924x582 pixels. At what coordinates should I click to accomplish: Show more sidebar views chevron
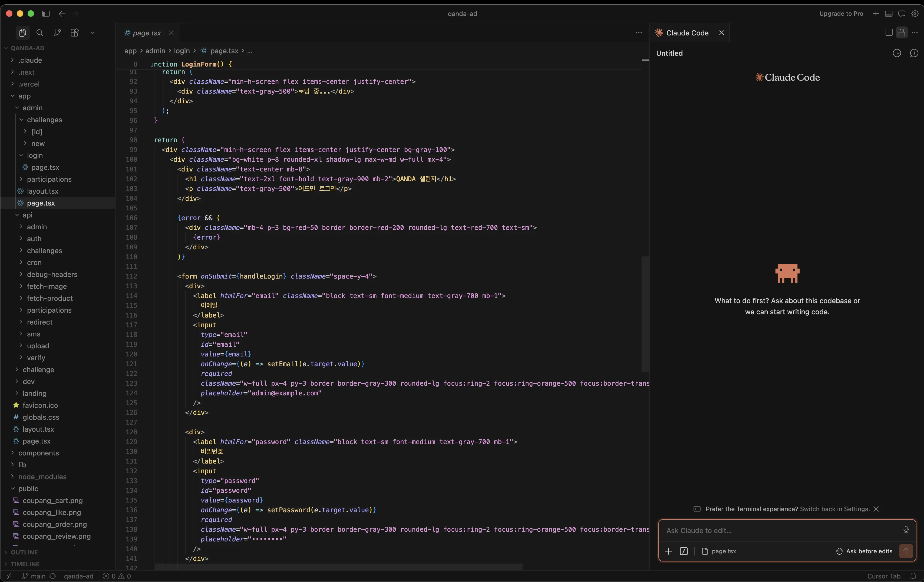(92, 33)
